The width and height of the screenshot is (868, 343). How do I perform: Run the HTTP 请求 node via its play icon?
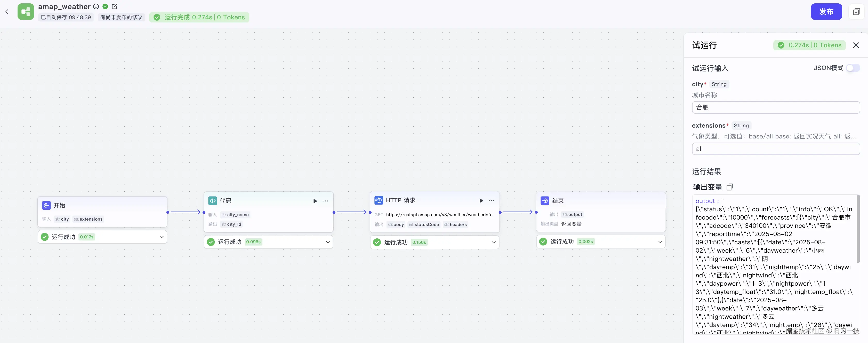[481, 201]
